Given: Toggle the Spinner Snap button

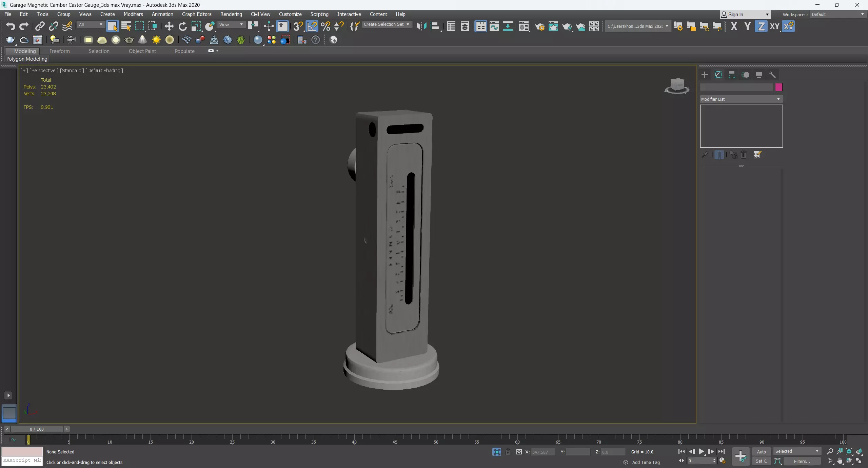Looking at the screenshot, I should pyautogui.click(x=339, y=26).
